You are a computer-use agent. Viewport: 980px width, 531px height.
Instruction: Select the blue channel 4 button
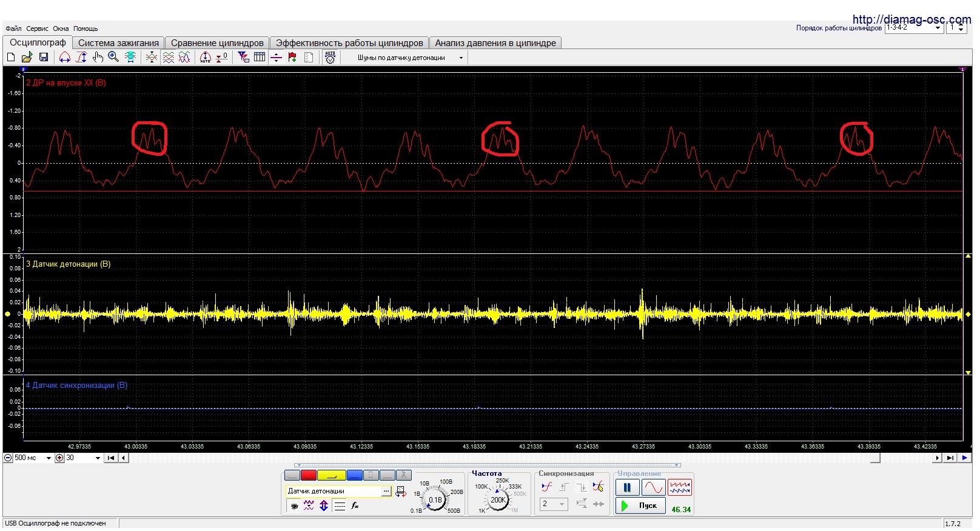click(355, 475)
